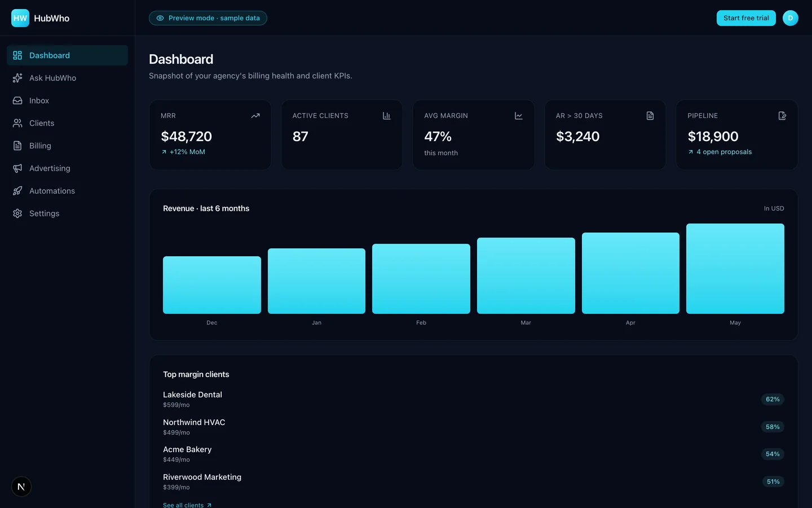This screenshot has width=812, height=508.
Task: Open the user avatar D menu
Action: 791,18
